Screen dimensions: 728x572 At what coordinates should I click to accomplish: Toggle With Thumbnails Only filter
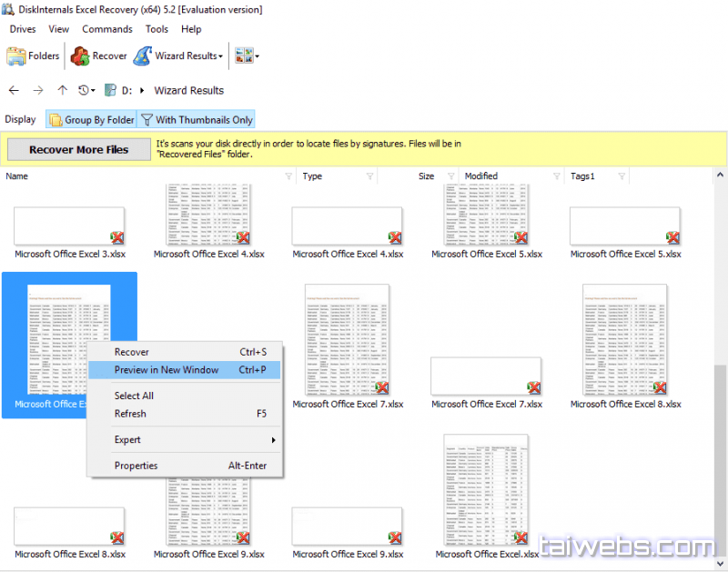point(196,119)
